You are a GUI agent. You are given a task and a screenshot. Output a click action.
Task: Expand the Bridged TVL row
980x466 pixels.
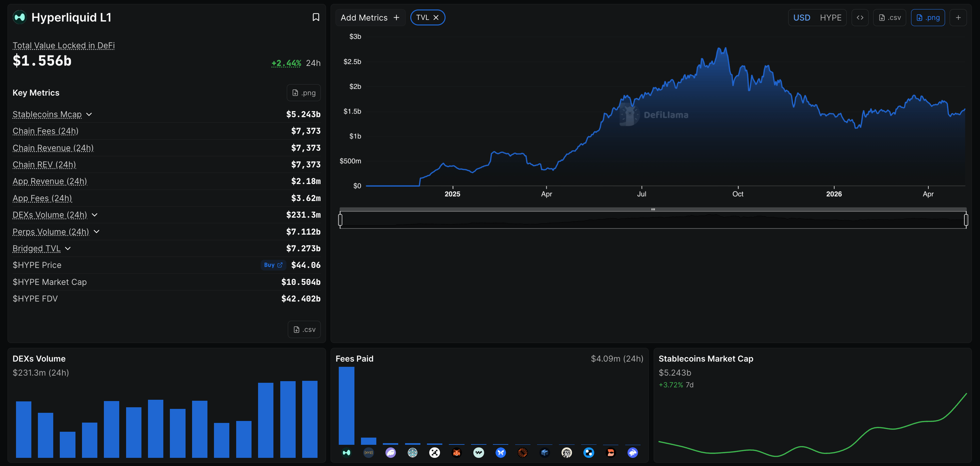tap(68, 248)
